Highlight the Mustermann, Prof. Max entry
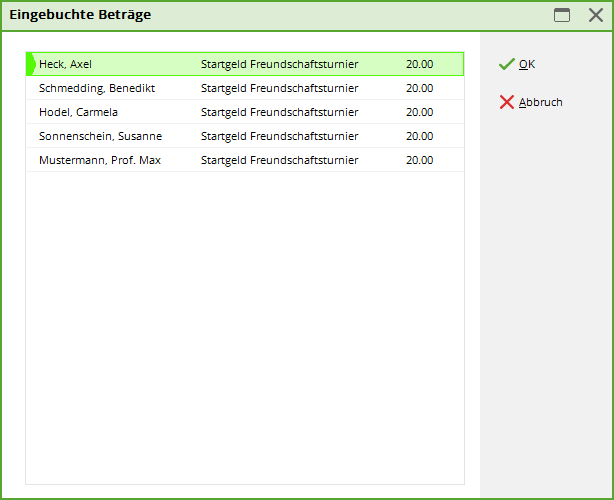614x500 pixels. click(100, 160)
